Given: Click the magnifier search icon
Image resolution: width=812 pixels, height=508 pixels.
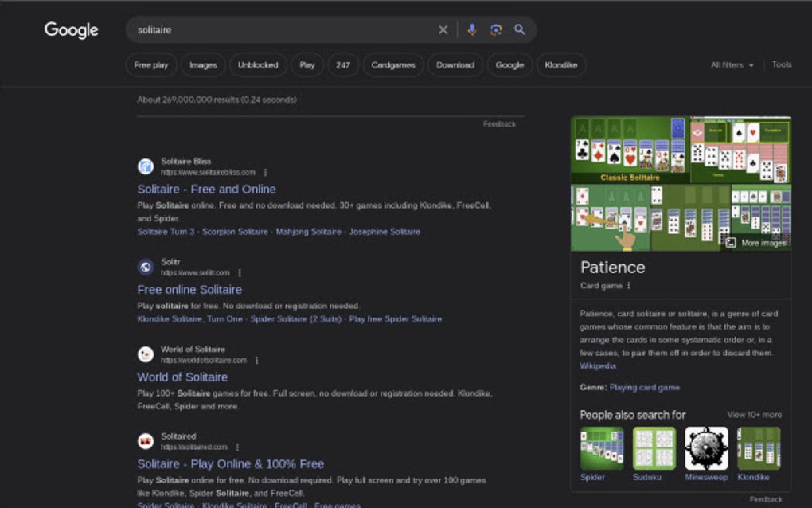Looking at the screenshot, I should click(x=519, y=29).
